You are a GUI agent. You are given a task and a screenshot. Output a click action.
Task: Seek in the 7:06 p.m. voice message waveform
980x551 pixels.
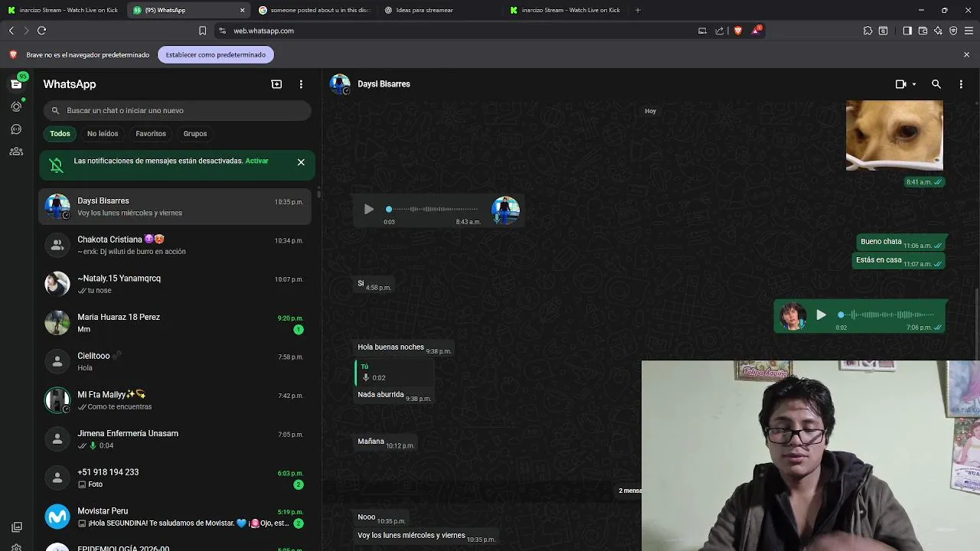[x=887, y=315]
